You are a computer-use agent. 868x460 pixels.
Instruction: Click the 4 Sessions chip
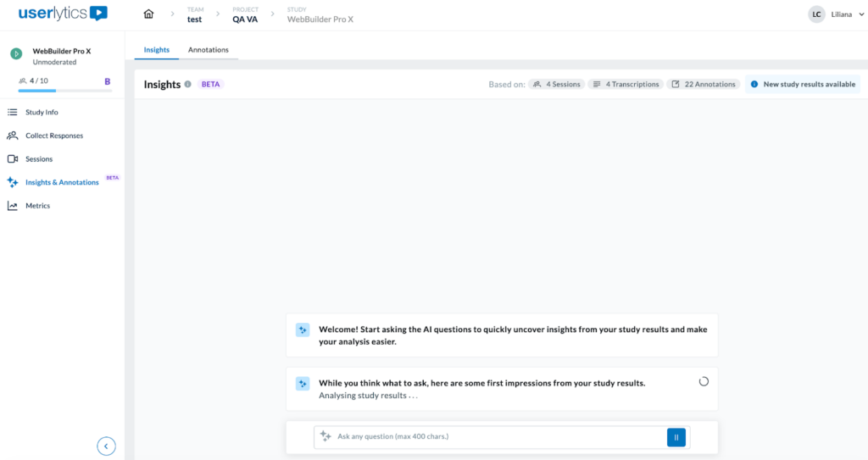(x=556, y=85)
